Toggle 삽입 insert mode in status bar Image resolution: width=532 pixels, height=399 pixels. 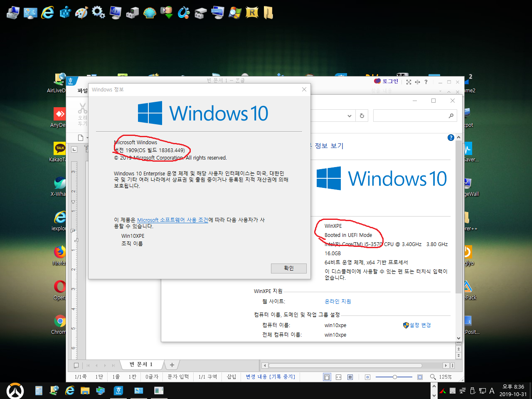pos(232,377)
